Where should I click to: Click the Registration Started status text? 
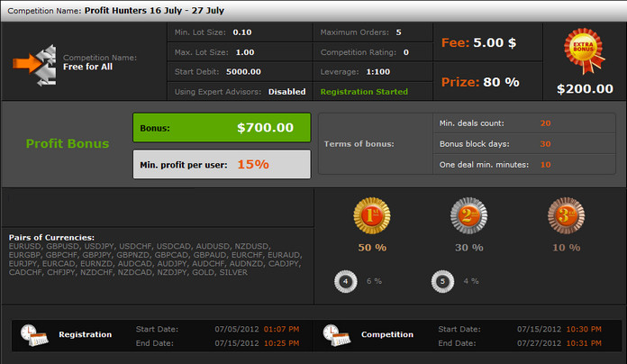[364, 92]
